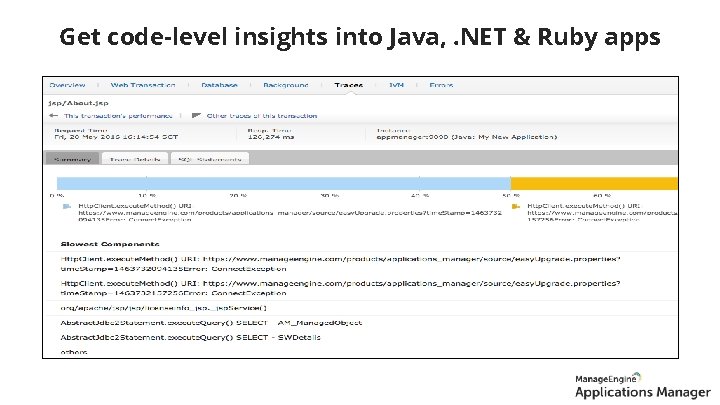This screenshot has width=720, height=405.
Task: Click the blue legend square for HttpClient.executeMethod()
Action: [x=67, y=207]
